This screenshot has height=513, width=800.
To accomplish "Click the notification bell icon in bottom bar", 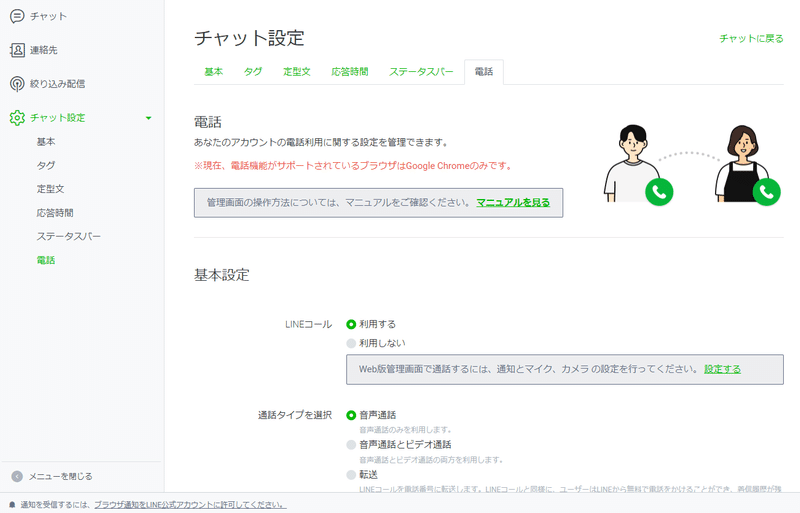I will (x=12, y=505).
